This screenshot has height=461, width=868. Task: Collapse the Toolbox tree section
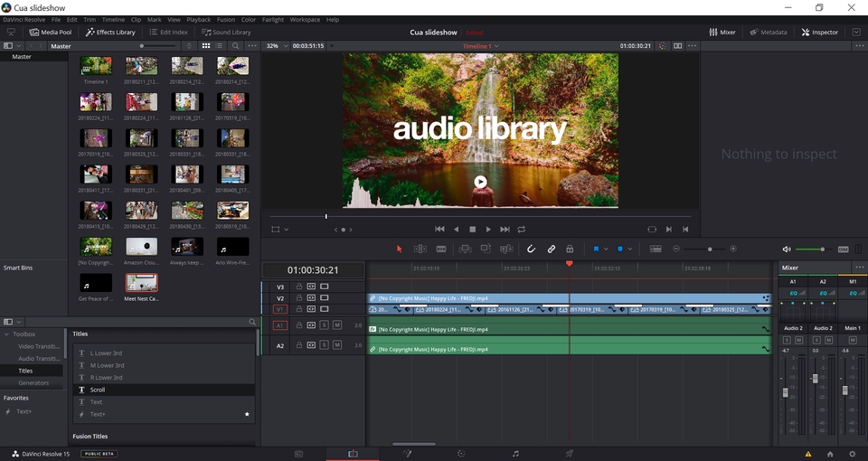pyautogui.click(x=6, y=334)
